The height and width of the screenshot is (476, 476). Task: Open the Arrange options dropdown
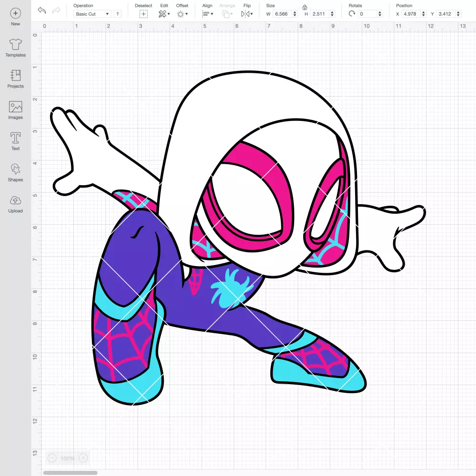[x=227, y=14]
